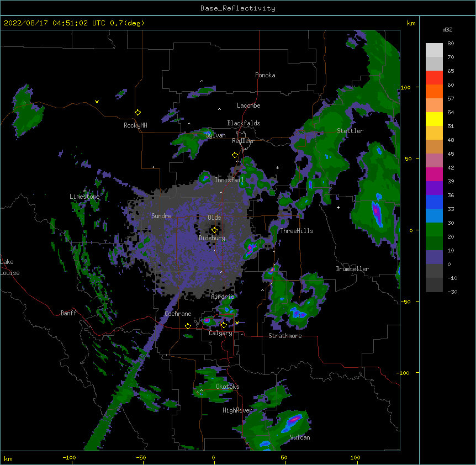Viewport: 476px width, 465px height.
Task: Select the white 70–80 dBZ legend swatch
Action: click(434, 50)
